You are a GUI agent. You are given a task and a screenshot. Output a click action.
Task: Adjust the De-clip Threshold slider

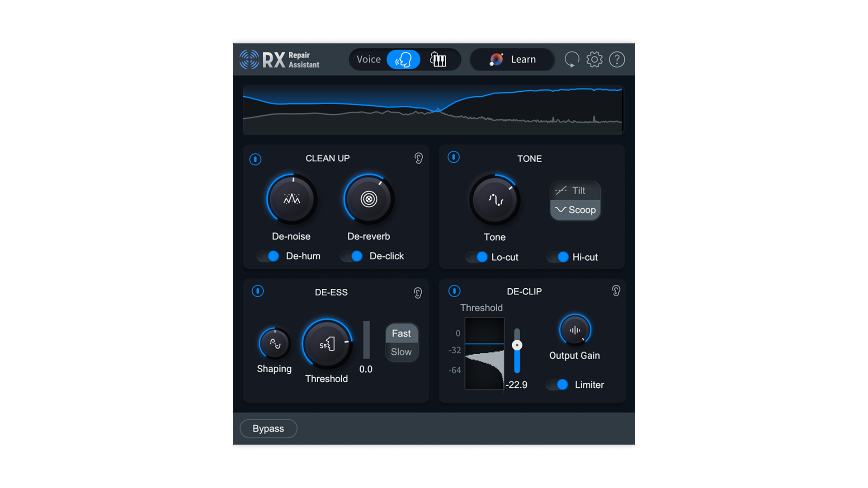click(x=516, y=344)
